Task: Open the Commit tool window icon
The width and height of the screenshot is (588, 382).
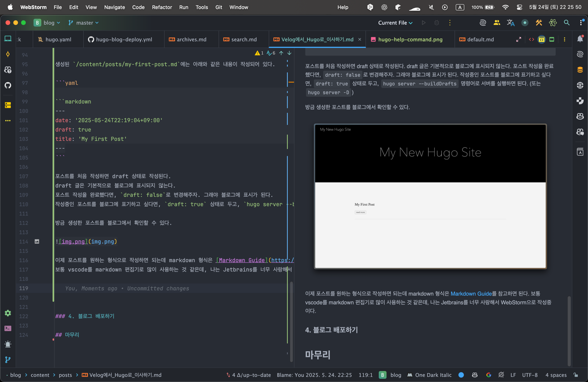Action: click(x=8, y=54)
